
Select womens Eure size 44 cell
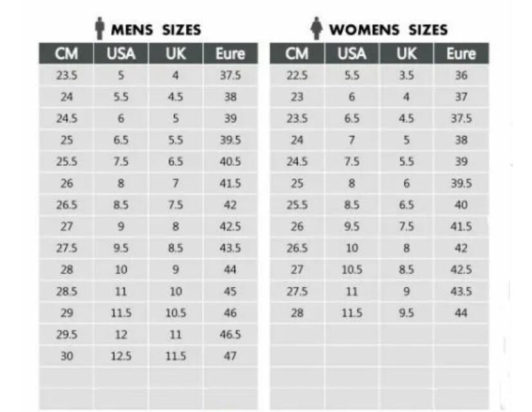click(461, 313)
